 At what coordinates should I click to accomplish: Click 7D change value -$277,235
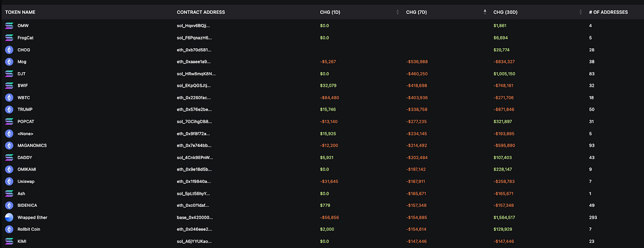(417, 121)
